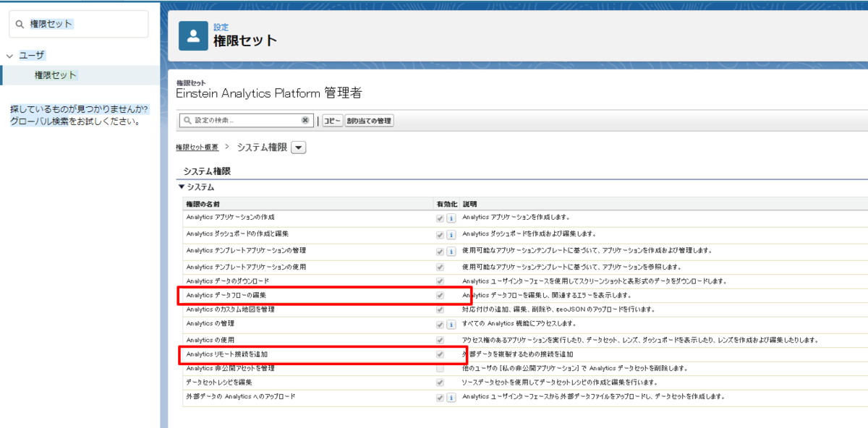This screenshot has width=868, height=428.
Task: Click Einstein Analytics Platform 管理者 title
Action: pyautogui.click(x=268, y=93)
